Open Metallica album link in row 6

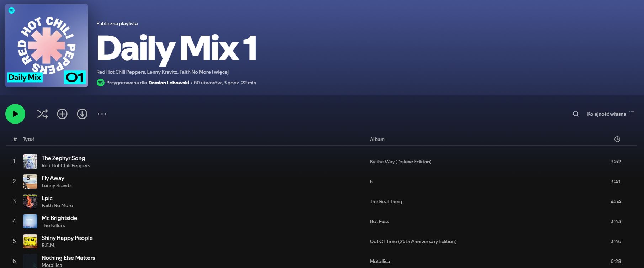pos(380,261)
